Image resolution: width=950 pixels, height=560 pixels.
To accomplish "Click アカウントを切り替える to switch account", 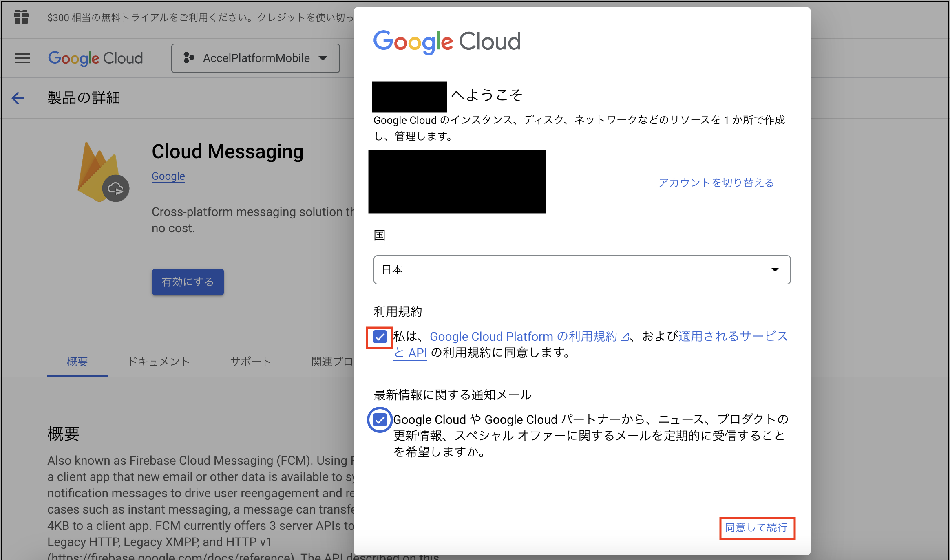I will pyautogui.click(x=716, y=183).
